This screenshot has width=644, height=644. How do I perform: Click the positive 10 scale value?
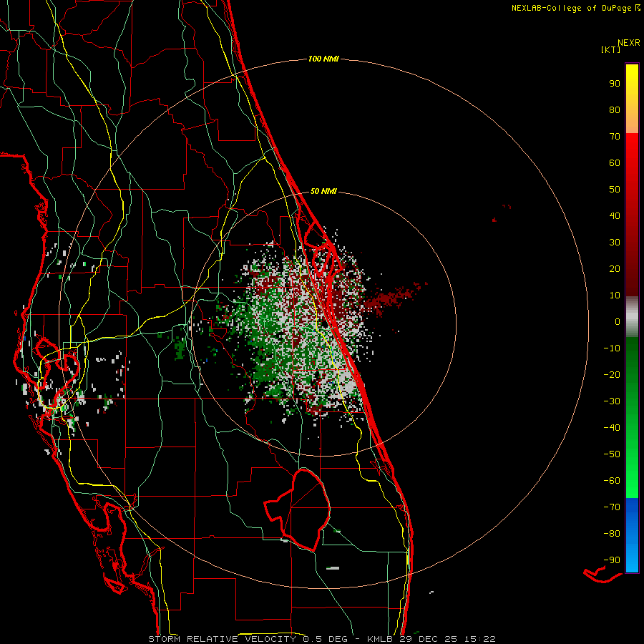[615, 296]
